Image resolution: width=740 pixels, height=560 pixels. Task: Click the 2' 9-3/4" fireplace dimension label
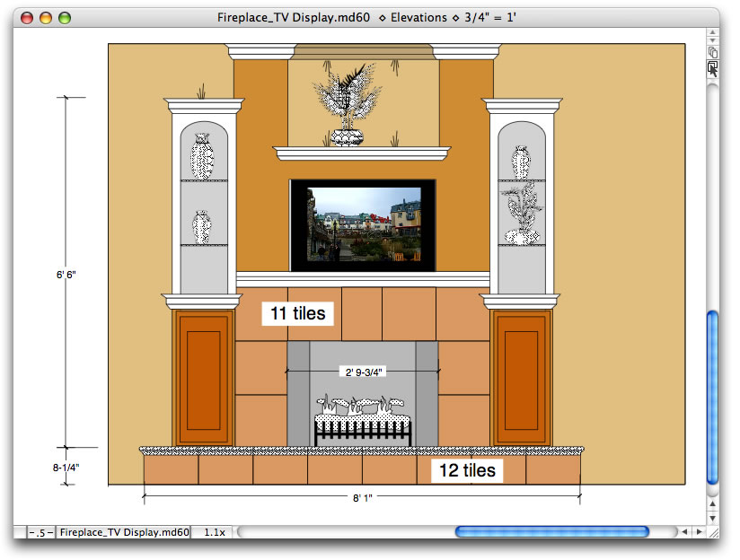(362, 371)
